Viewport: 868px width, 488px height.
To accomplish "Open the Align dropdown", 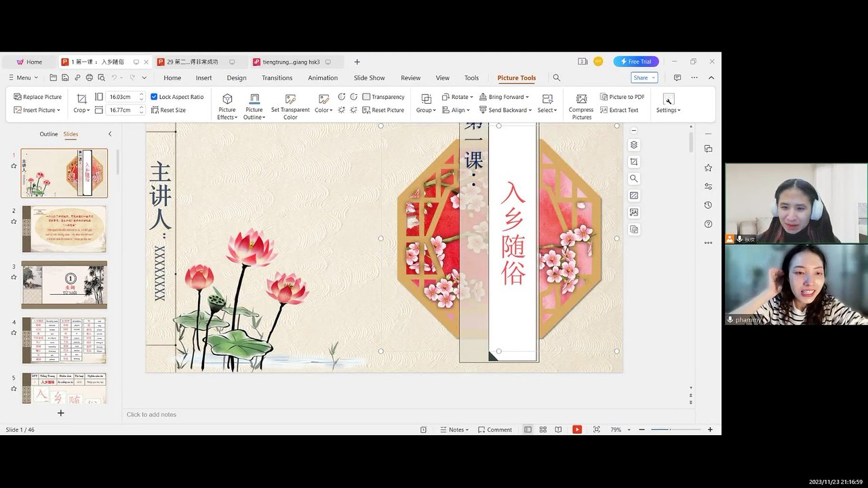I will 456,110.
